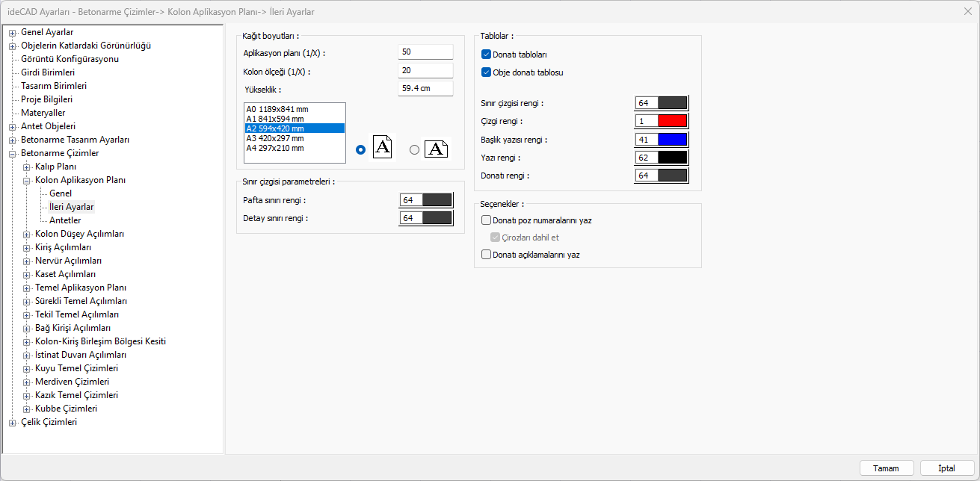Open Proje Bilgileri settings

[46, 99]
